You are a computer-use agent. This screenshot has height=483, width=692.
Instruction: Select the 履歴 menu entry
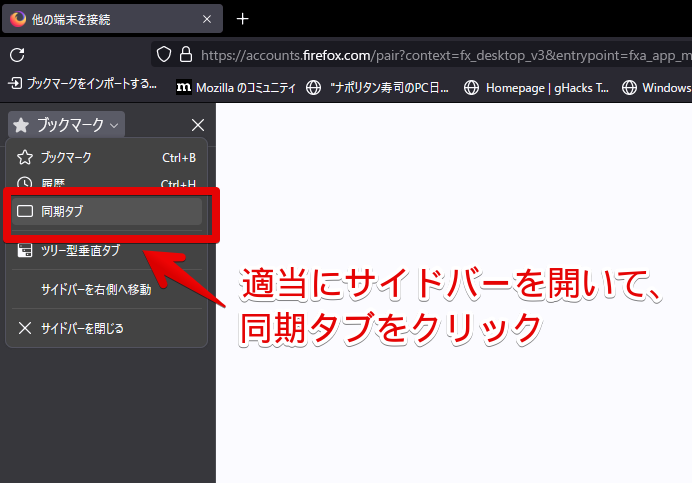point(106,183)
